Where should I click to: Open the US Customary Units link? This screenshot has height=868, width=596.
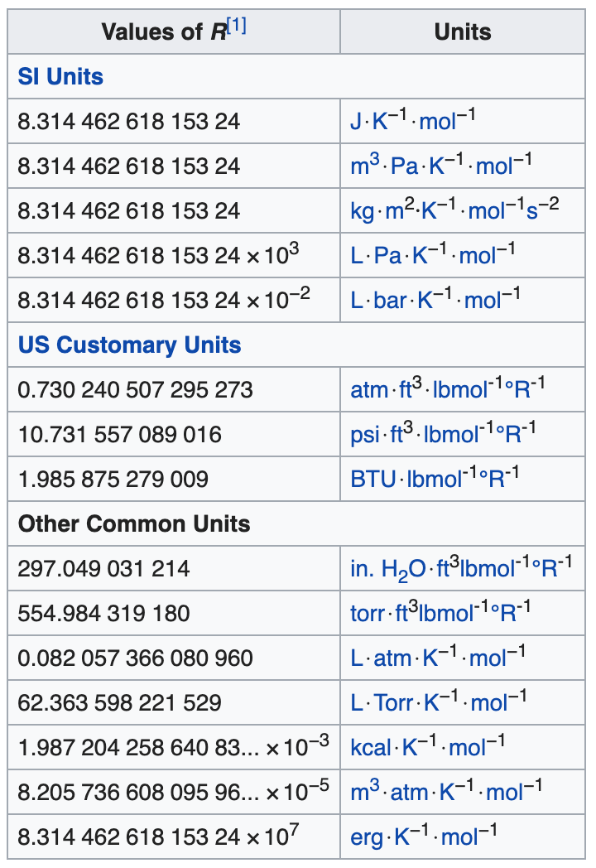click(129, 345)
